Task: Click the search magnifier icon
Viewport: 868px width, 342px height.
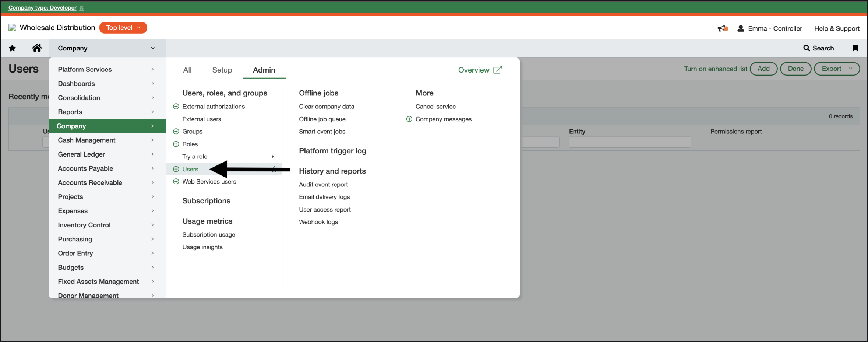Action: pos(807,48)
